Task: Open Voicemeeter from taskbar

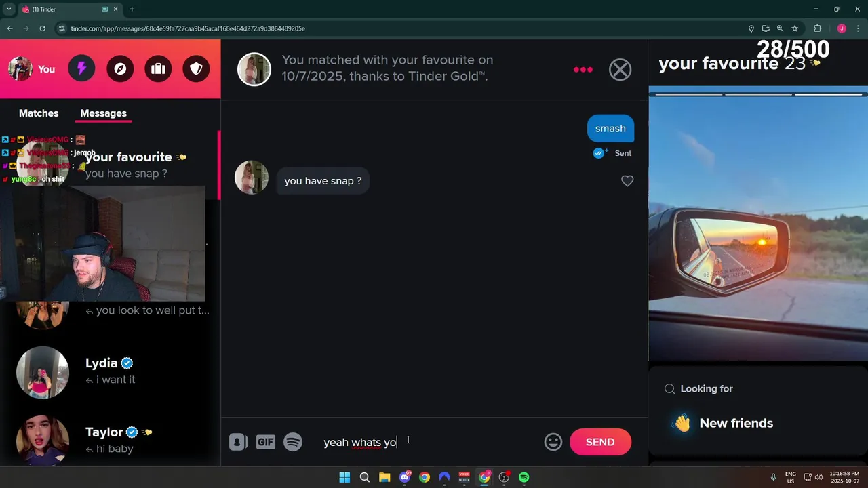Action: [464, 477]
